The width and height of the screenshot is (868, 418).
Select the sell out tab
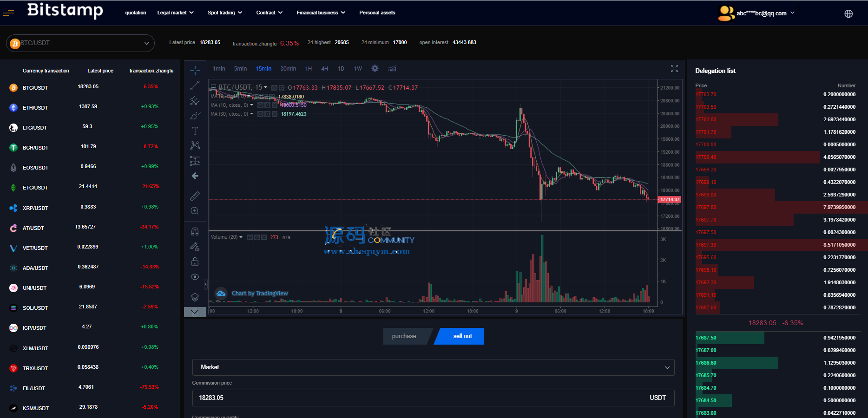click(460, 336)
